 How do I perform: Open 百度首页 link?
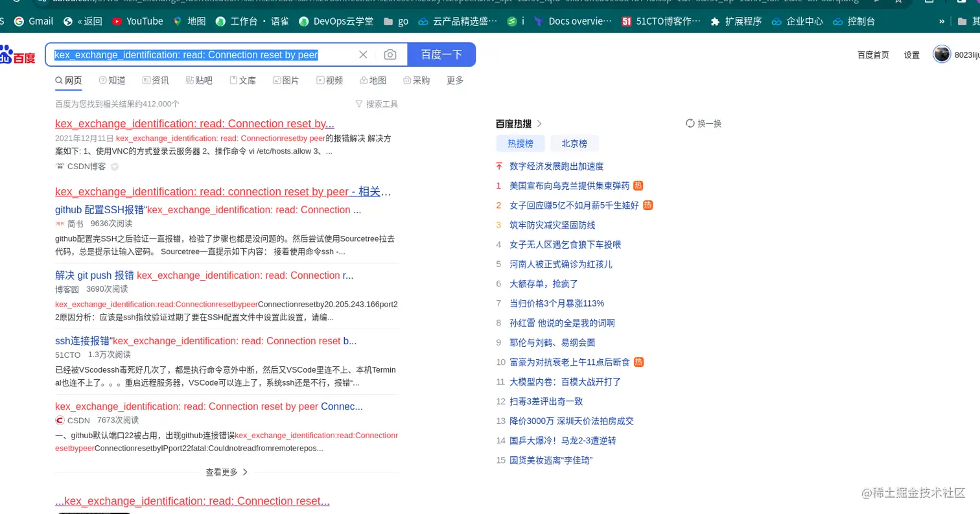click(x=873, y=55)
